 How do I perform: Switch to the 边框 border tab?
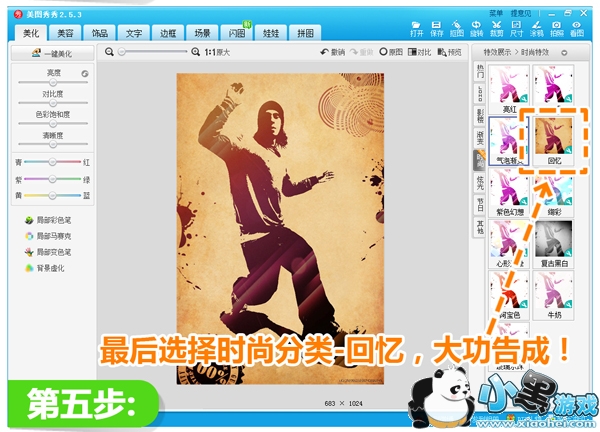click(168, 34)
